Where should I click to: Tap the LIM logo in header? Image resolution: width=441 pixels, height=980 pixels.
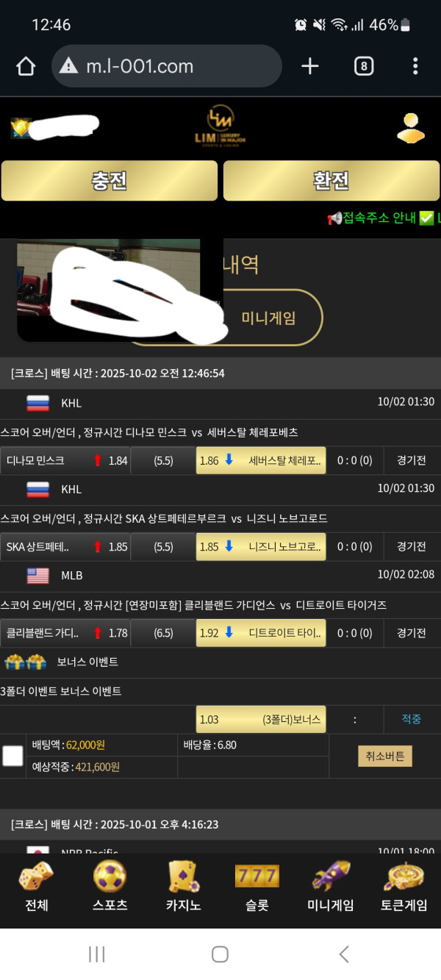220,128
